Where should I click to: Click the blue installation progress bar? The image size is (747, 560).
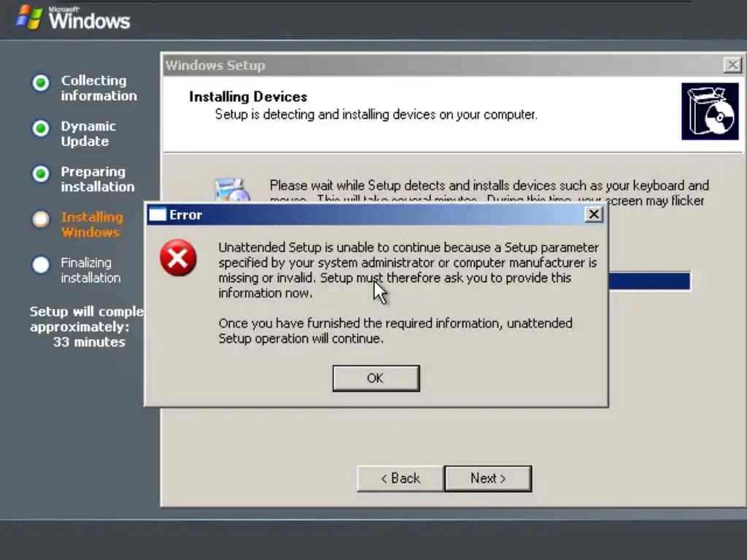point(649,281)
